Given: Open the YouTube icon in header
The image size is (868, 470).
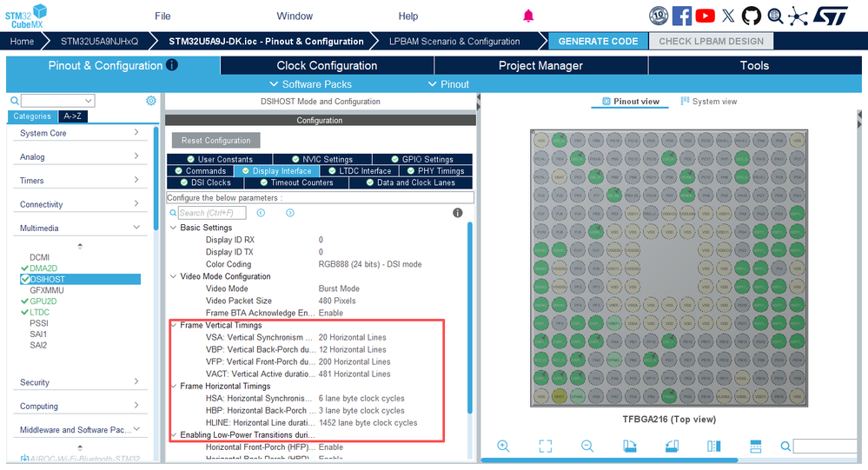Looking at the screenshot, I should coord(705,16).
